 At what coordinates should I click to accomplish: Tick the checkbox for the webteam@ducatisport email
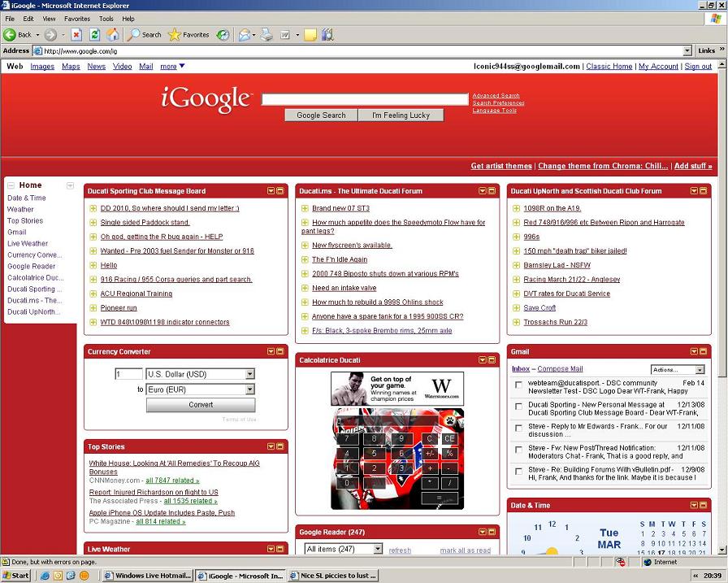coord(518,384)
